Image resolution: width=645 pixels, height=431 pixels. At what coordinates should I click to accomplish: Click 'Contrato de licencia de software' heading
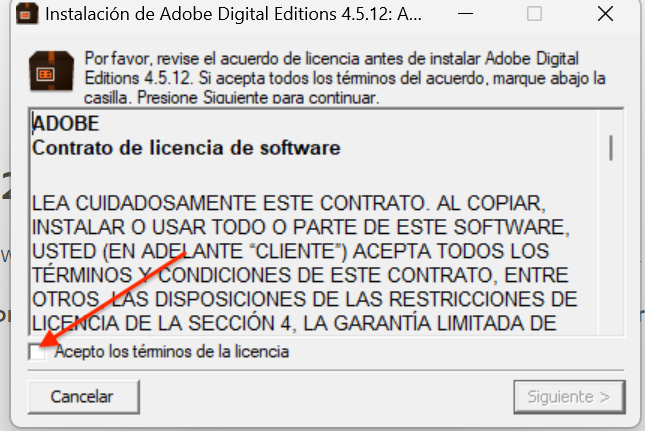click(186, 148)
